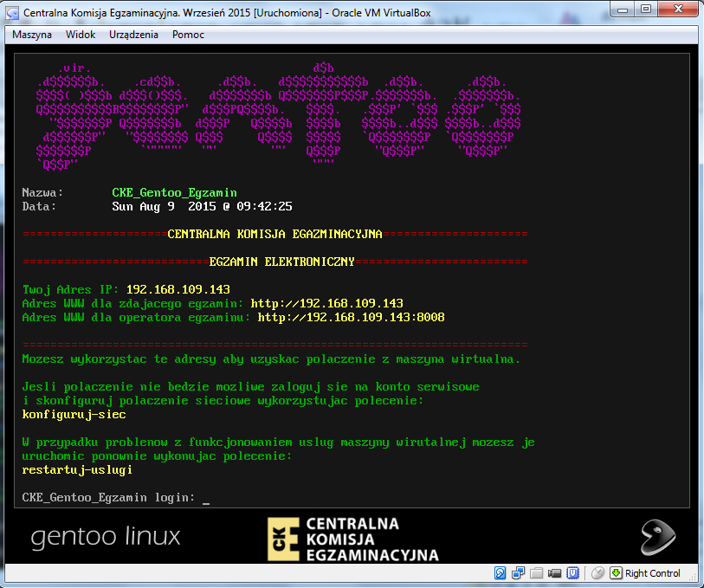Click the date 'Sun Aug 9 2015 @ 09:42:25'
This screenshot has height=588, width=704.
click(x=202, y=206)
